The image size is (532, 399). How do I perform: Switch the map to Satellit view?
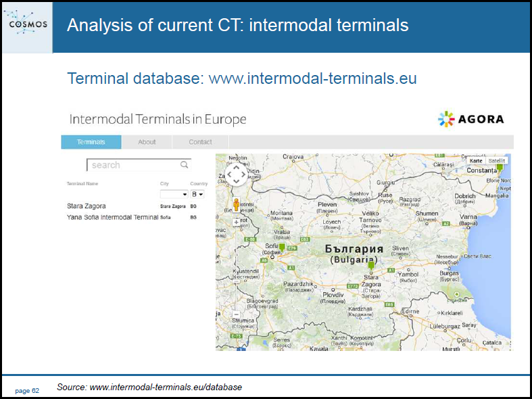(x=497, y=161)
